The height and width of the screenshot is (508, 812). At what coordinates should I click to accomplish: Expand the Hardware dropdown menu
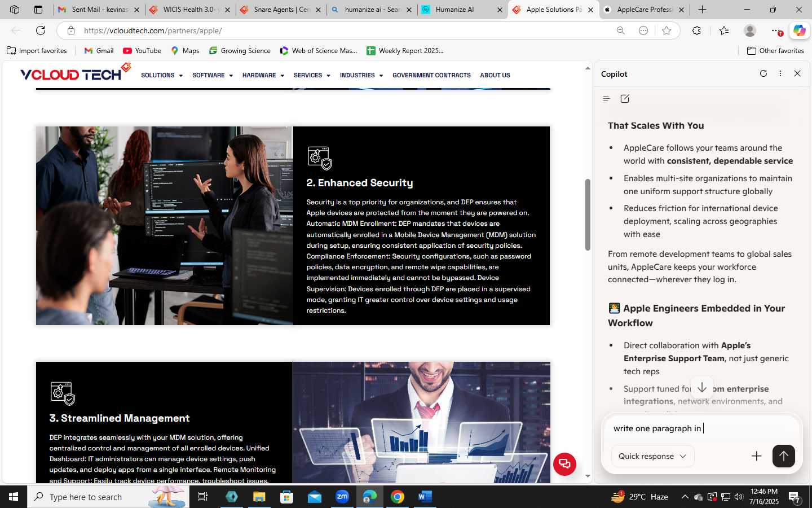coord(263,75)
